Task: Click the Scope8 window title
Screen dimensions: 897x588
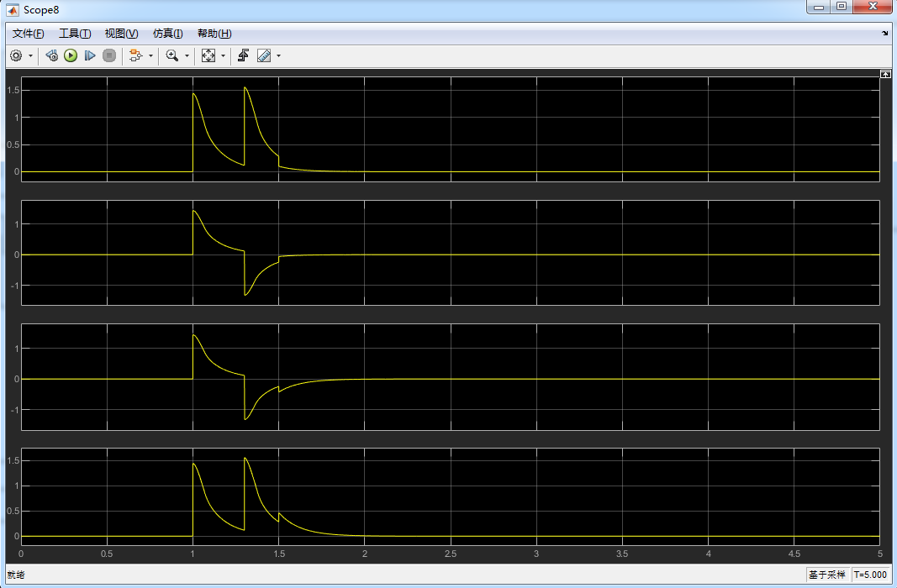Action: click(41, 10)
